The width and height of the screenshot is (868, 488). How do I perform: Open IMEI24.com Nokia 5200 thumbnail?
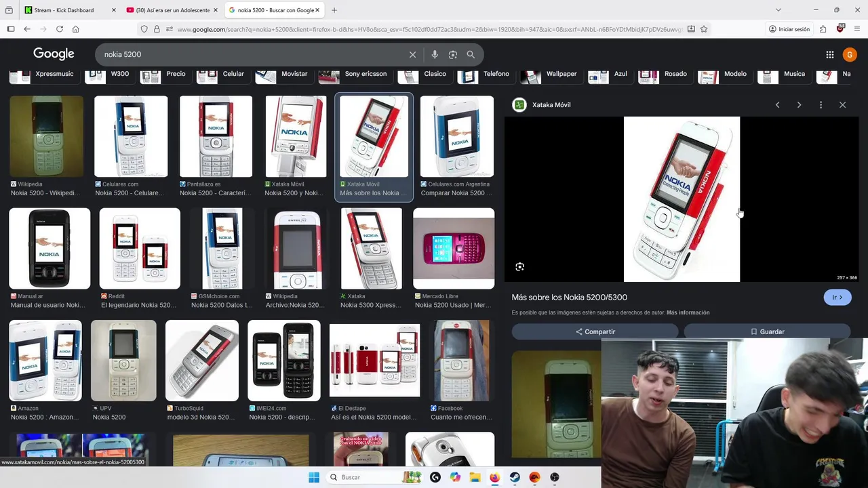pos(284,361)
